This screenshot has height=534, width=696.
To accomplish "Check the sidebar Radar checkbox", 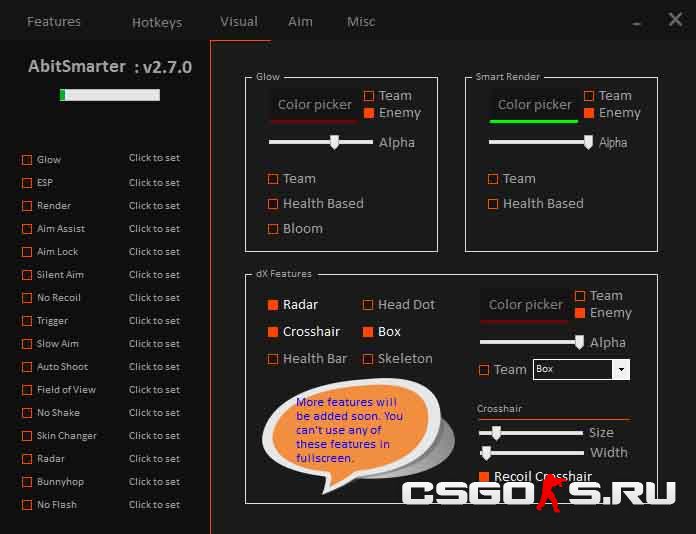I will tap(27, 459).
